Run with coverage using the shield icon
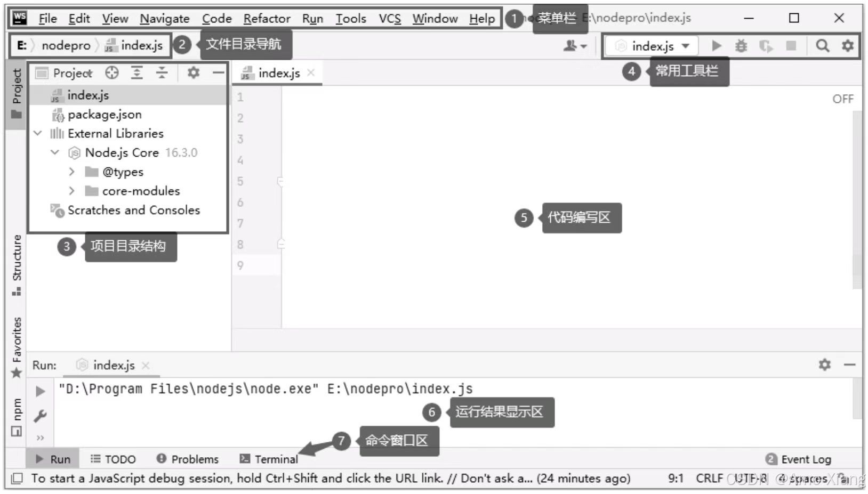This screenshot has width=868, height=494. (766, 46)
